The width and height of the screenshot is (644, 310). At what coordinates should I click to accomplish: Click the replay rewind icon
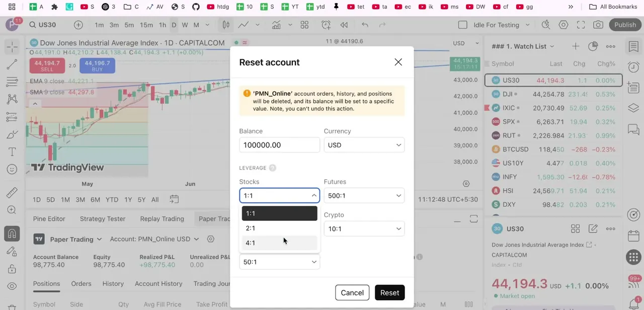pos(344,25)
